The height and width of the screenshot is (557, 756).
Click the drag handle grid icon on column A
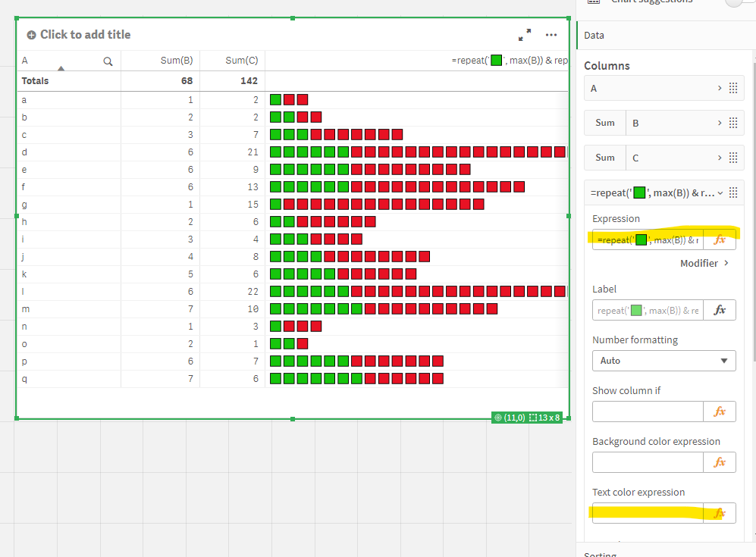732,88
